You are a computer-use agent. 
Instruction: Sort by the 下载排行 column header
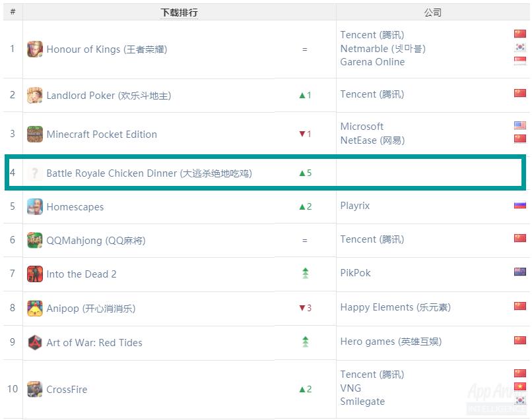pos(179,13)
